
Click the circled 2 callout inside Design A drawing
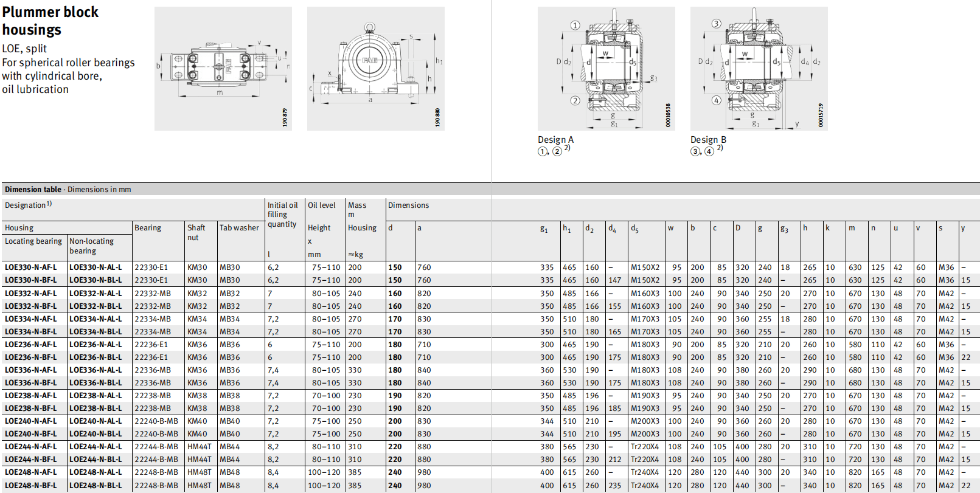coord(575,100)
